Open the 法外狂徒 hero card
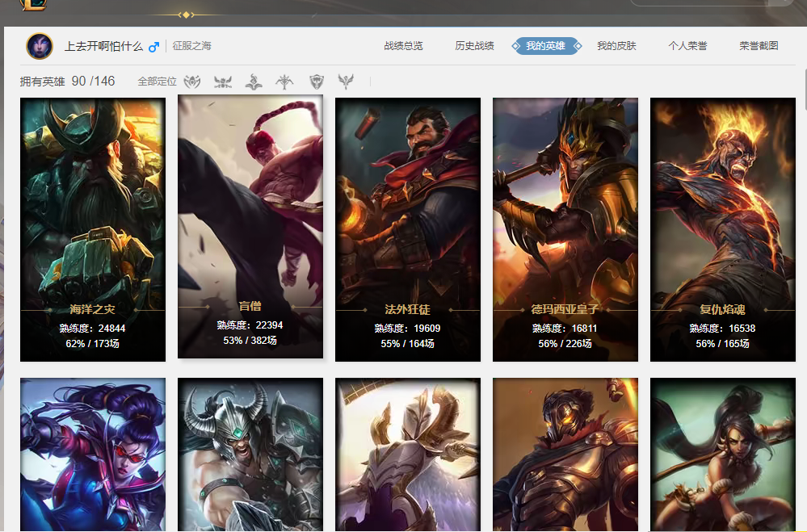 click(x=408, y=229)
